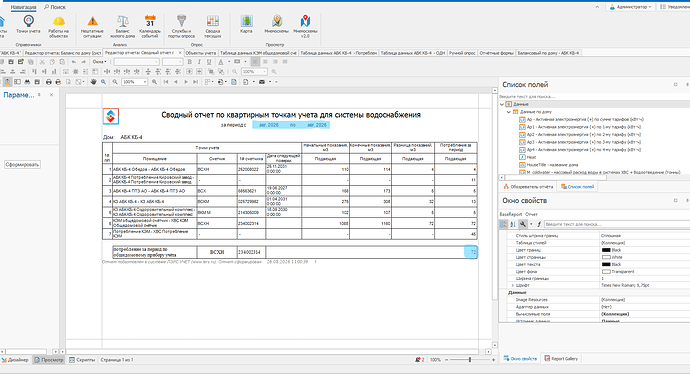Open the Администратор user dropdown
690x374 pixels.
pos(631,7)
